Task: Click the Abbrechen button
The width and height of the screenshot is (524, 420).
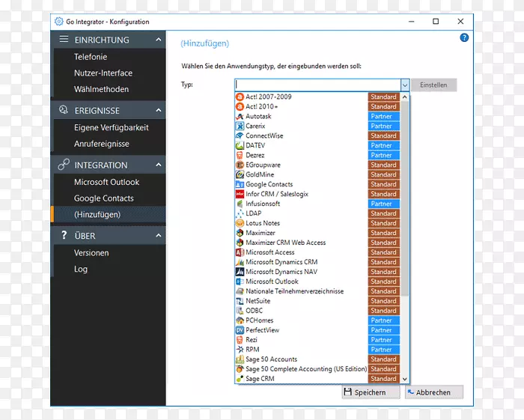Action: coord(433,392)
